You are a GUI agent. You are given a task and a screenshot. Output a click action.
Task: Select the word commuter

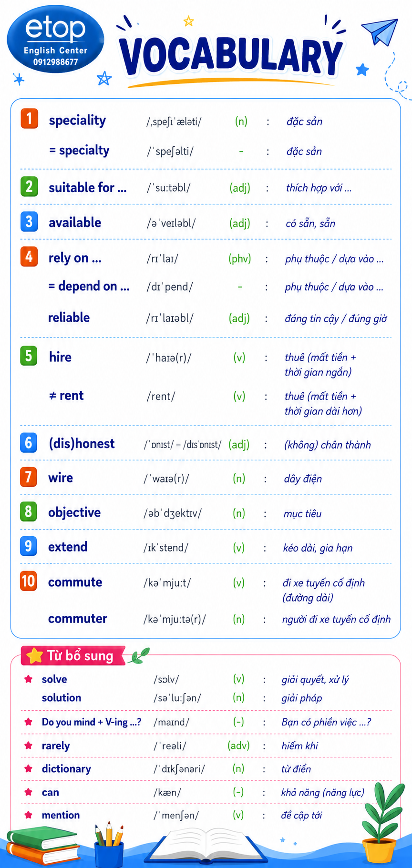pos(77,619)
